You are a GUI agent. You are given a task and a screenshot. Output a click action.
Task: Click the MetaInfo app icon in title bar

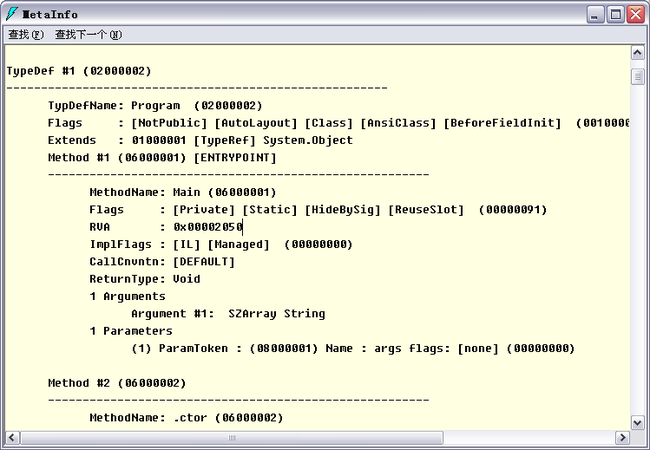click(x=12, y=14)
